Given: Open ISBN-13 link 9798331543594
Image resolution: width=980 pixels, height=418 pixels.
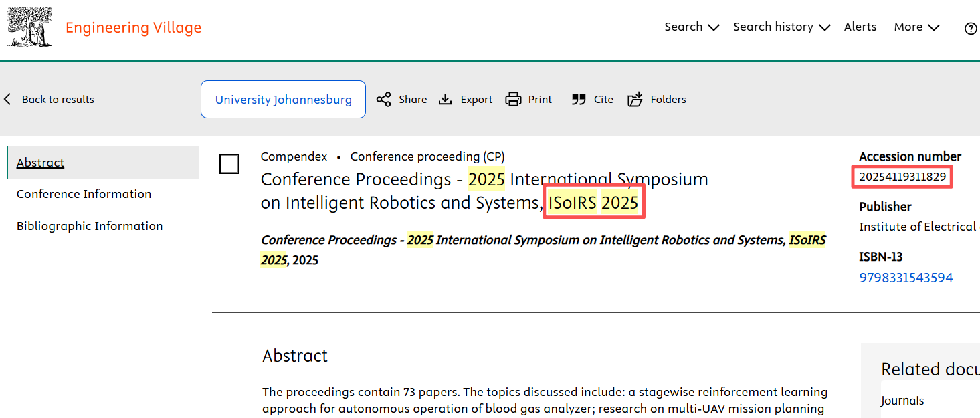Looking at the screenshot, I should 906,278.
